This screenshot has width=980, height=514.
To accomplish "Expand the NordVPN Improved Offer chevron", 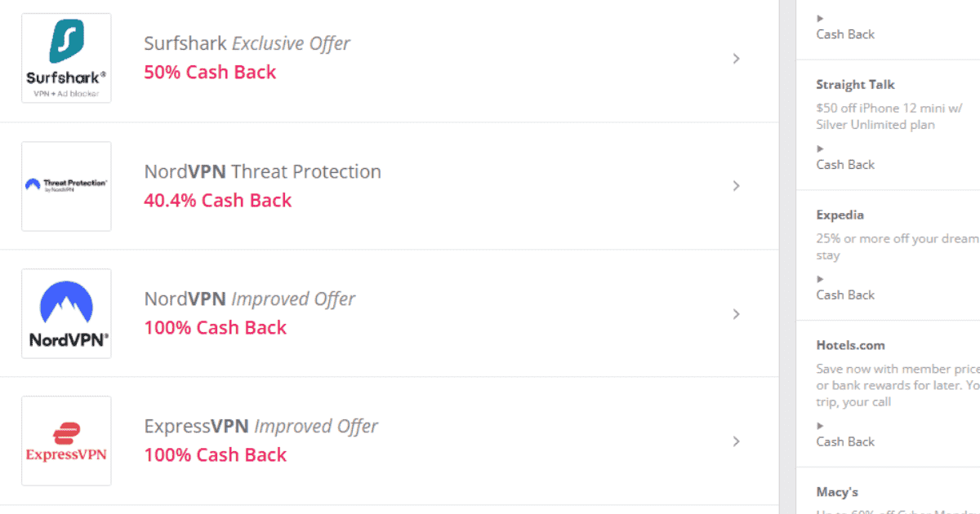I will pyautogui.click(x=736, y=314).
